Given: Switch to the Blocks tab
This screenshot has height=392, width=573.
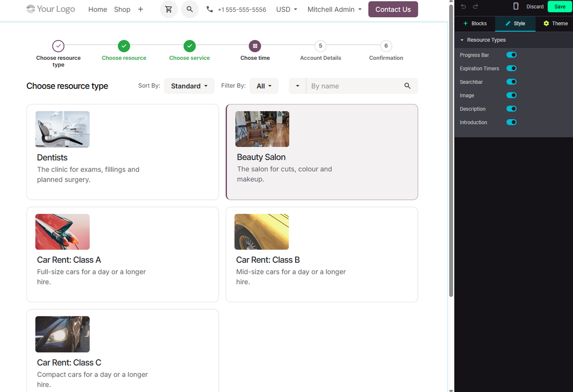Looking at the screenshot, I should [x=475, y=24].
